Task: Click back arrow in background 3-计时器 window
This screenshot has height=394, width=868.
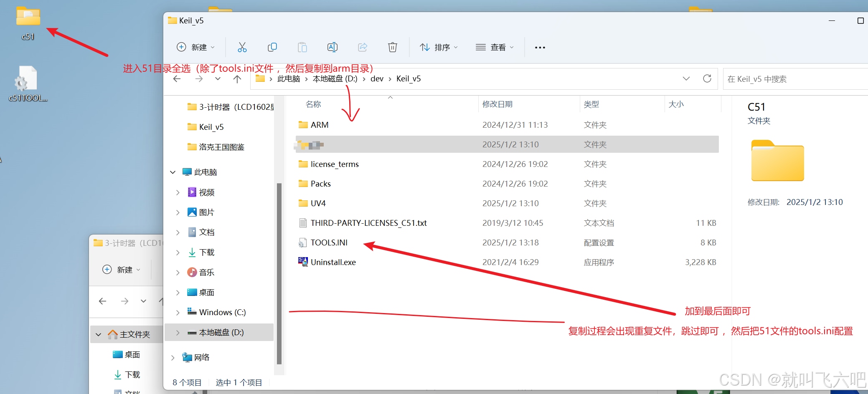Action: 102,301
